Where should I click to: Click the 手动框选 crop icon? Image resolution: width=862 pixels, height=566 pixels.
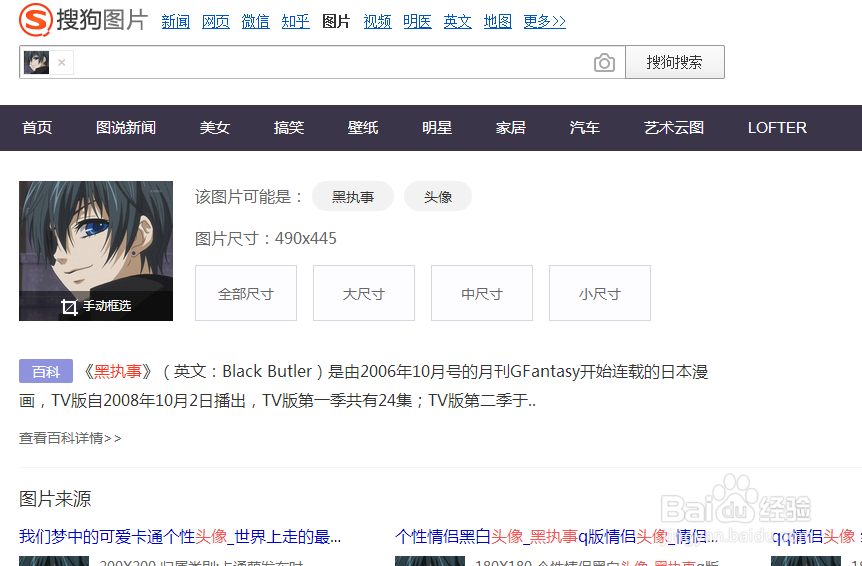[69, 307]
